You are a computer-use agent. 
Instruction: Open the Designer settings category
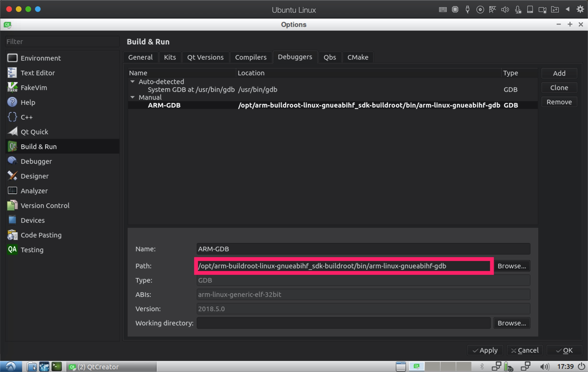click(62, 176)
